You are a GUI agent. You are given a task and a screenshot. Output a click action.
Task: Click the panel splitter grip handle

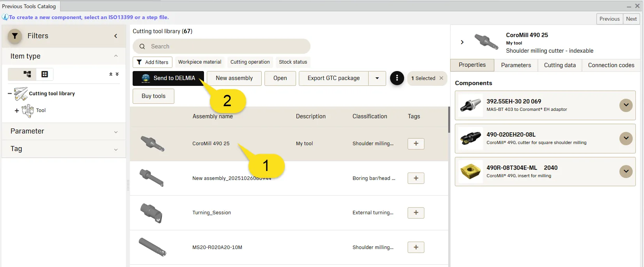coord(128,185)
